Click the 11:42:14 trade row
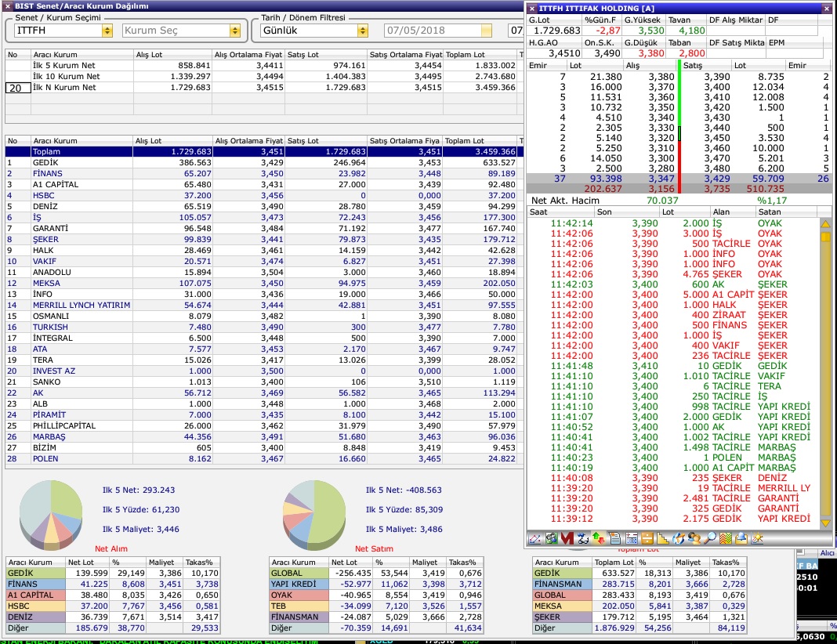Viewport: 837px width, 644px height. coord(672,223)
